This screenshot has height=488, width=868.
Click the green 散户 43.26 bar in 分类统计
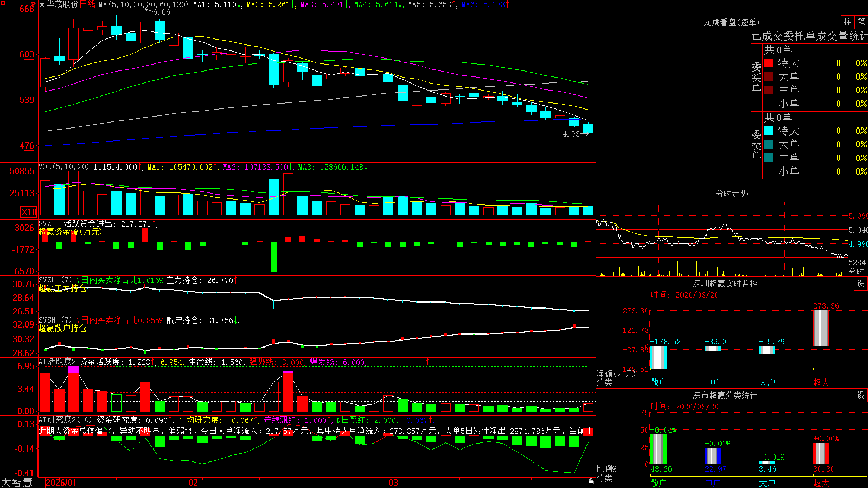point(659,449)
